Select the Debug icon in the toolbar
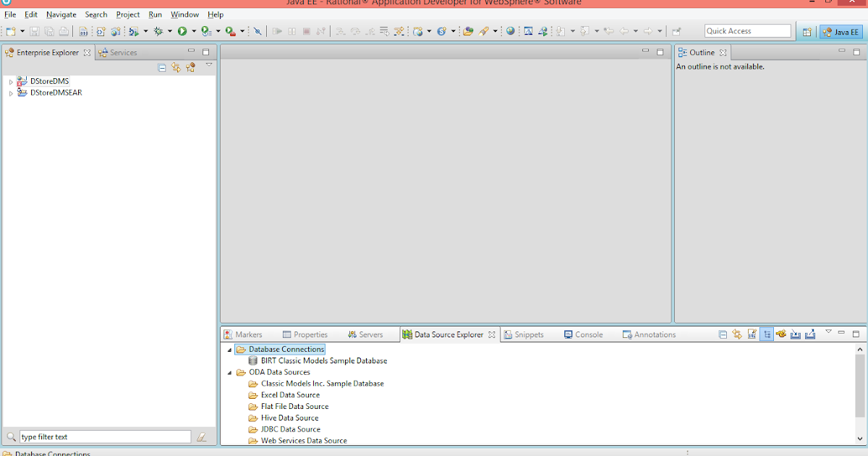 (158, 31)
